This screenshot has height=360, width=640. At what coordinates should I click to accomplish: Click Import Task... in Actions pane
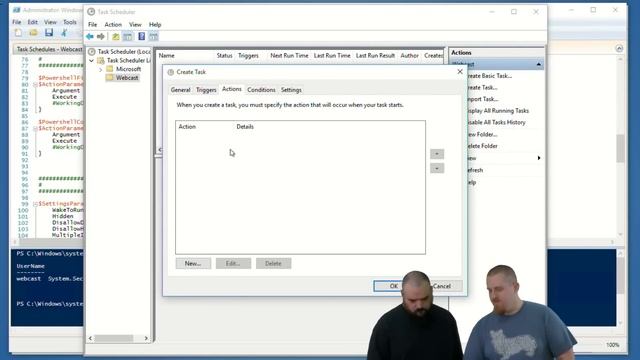tap(482, 99)
